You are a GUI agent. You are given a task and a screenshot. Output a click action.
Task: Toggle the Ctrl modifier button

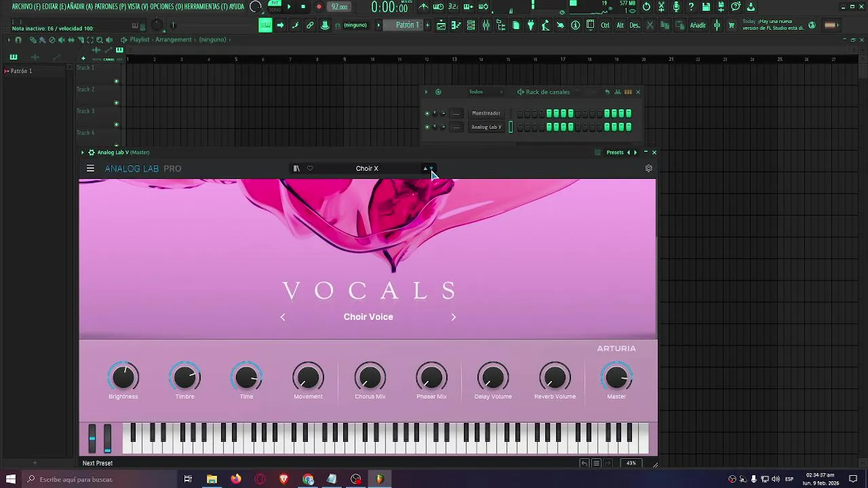[x=605, y=25]
